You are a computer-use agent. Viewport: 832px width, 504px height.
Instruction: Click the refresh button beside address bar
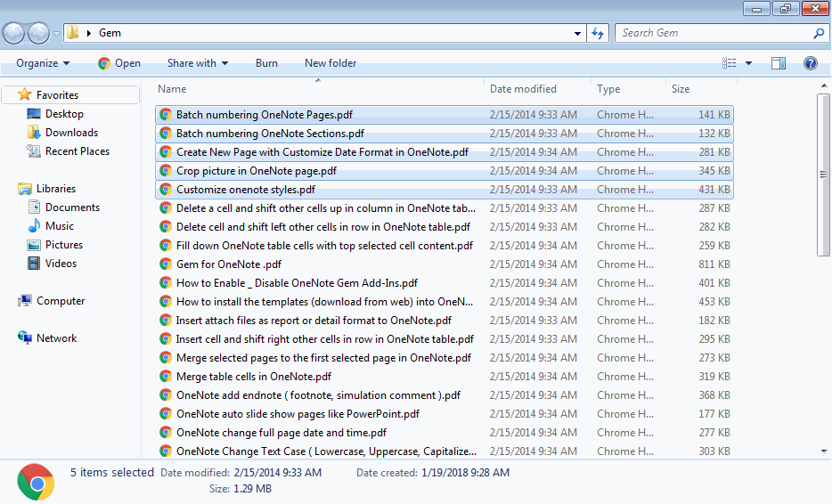click(x=599, y=33)
